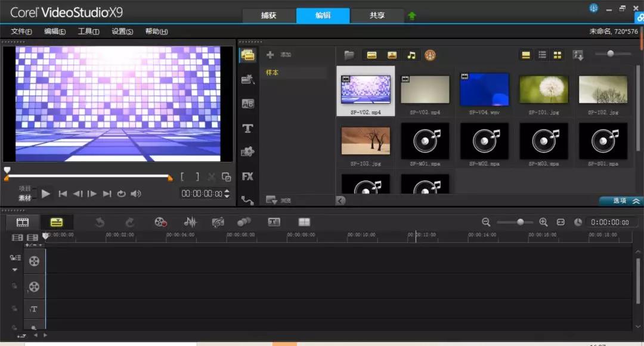644x346 pixels.
Task: Collapse the library folder panel arrow
Action: tap(340, 200)
